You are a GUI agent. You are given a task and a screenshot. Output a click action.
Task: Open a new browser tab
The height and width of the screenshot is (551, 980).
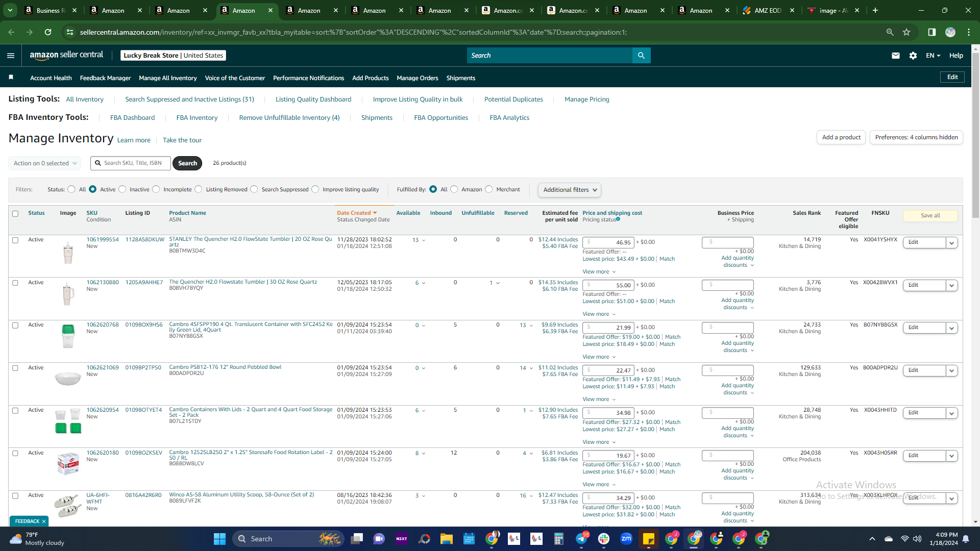[875, 10]
